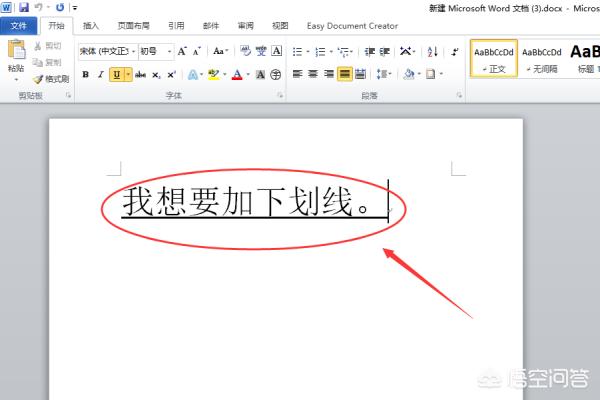The height and width of the screenshot is (400, 600).
Task: Open the Font dialog launcher
Action: (x=280, y=95)
